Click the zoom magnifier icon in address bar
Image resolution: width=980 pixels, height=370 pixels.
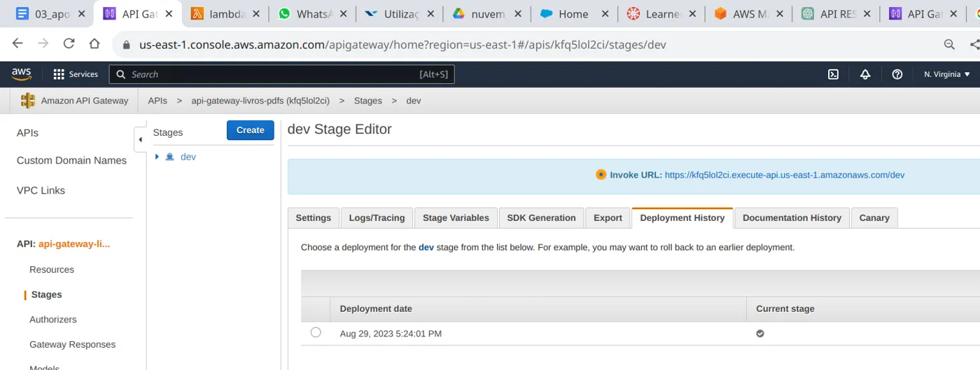pyautogui.click(x=949, y=45)
